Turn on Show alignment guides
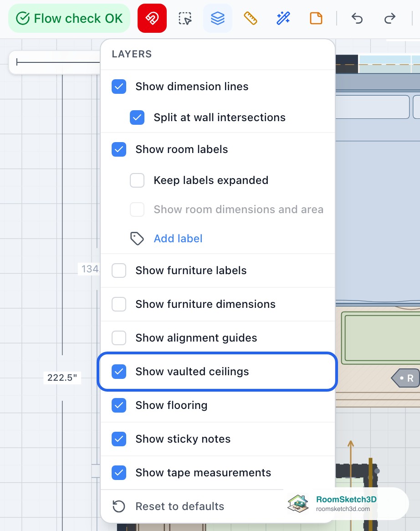 (x=119, y=338)
